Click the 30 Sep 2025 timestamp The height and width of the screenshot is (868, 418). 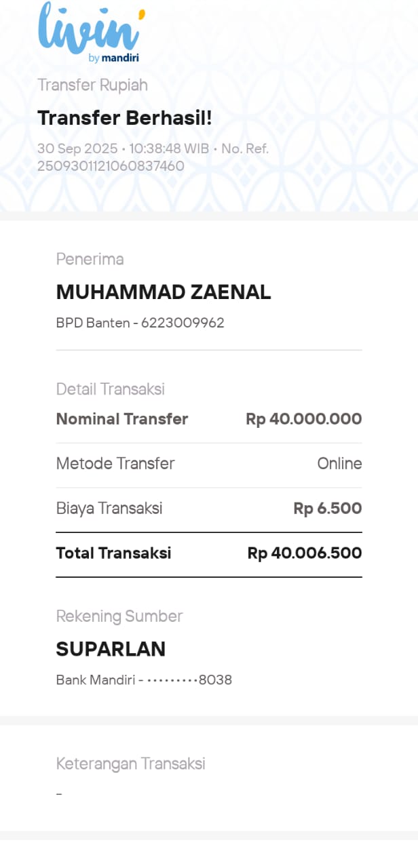coord(79,149)
